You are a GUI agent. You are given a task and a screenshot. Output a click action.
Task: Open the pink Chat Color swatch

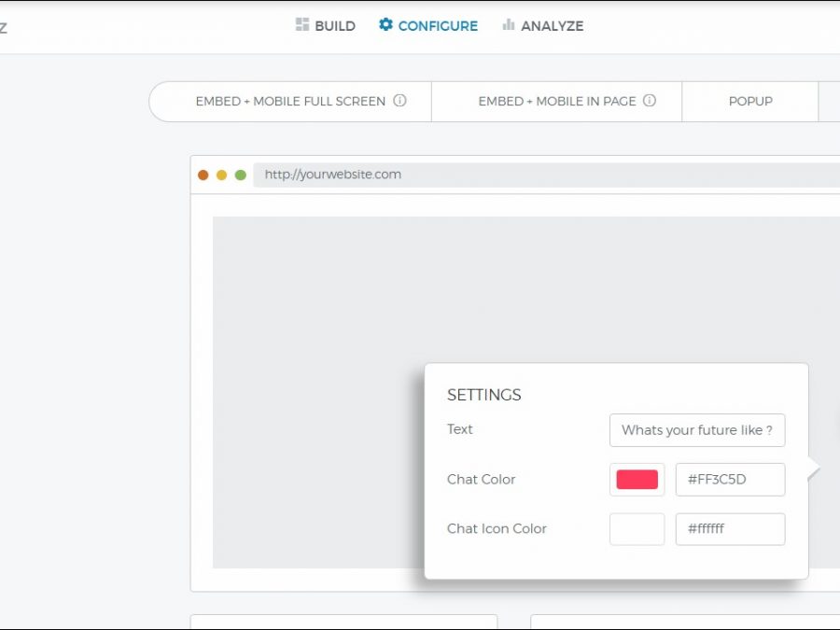(637, 480)
